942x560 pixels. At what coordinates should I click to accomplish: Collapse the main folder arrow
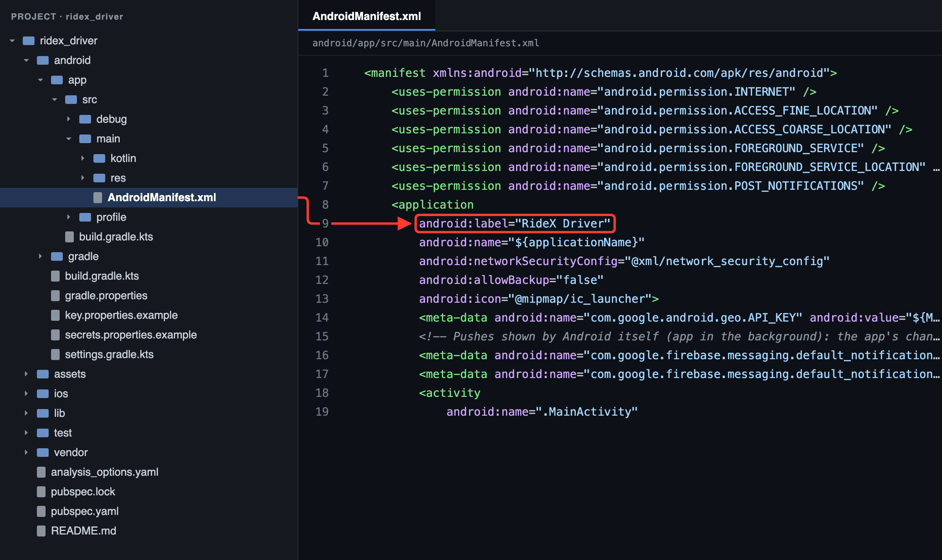tap(69, 139)
